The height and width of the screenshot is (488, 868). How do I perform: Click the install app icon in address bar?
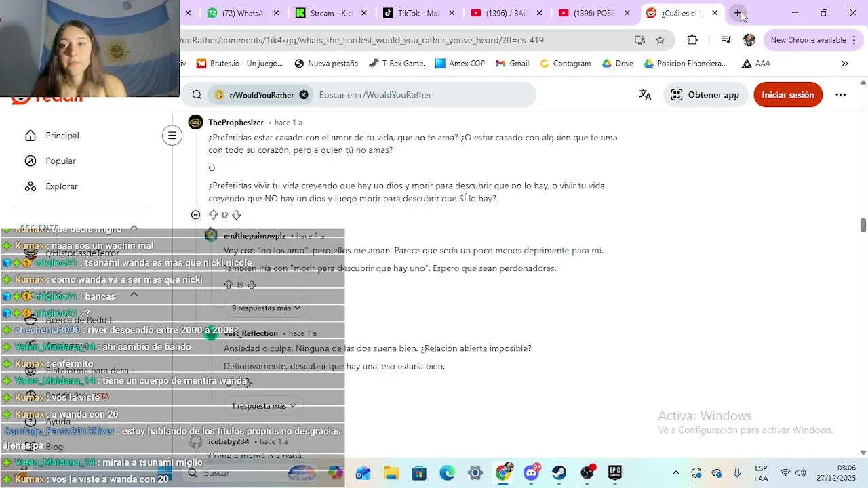pos(639,40)
